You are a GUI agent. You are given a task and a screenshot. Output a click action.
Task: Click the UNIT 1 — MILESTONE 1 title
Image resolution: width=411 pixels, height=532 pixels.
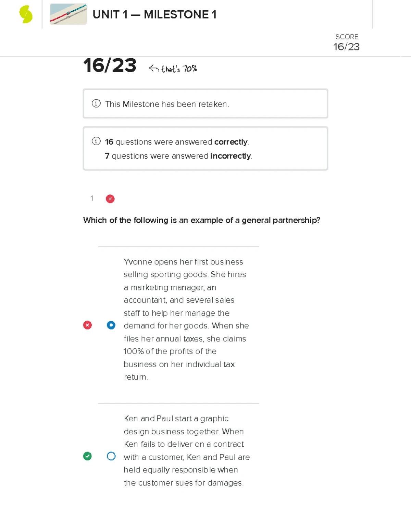(154, 15)
